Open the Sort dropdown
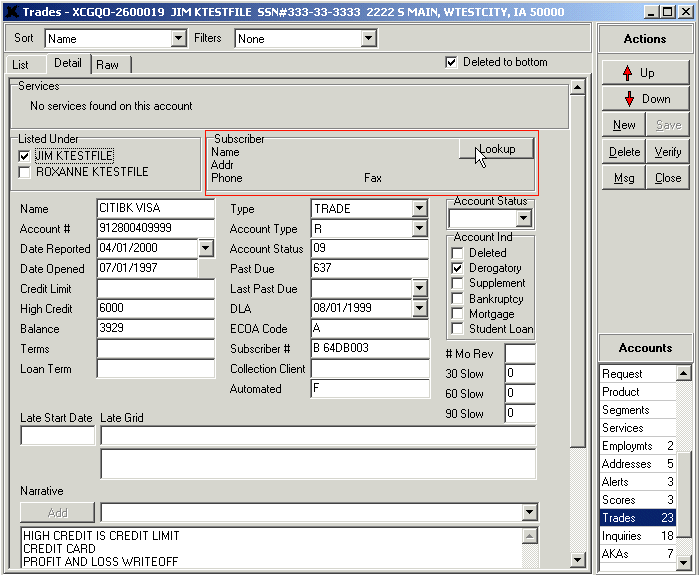699x575 pixels. pos(178,38)
